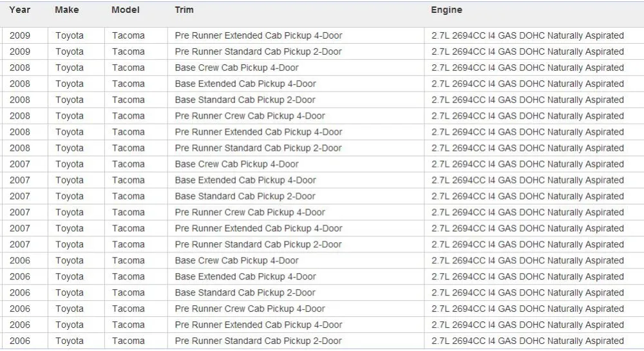This screenshot has height=351, width=644.
Task: Select 2008 Pre Runner Standard Cab Pickup trim
Action: click(x=258, y=147)
